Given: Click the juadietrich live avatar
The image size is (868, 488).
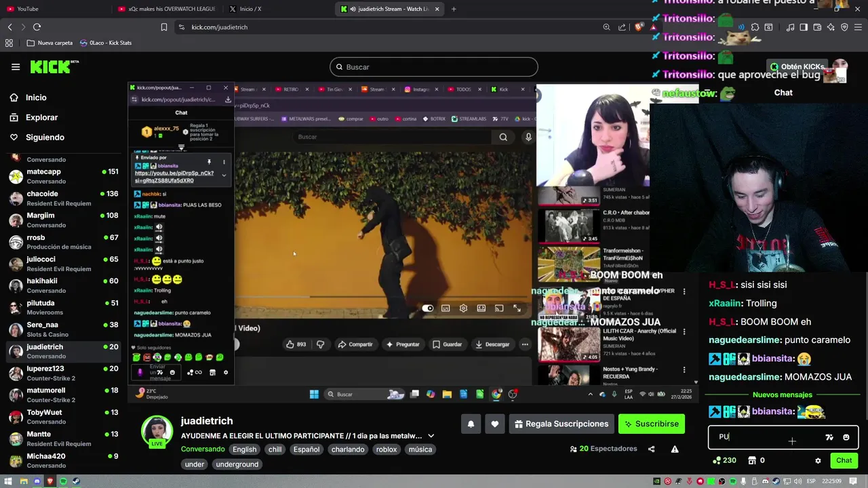Looking at the screenshot, I should tap(157, 432).
